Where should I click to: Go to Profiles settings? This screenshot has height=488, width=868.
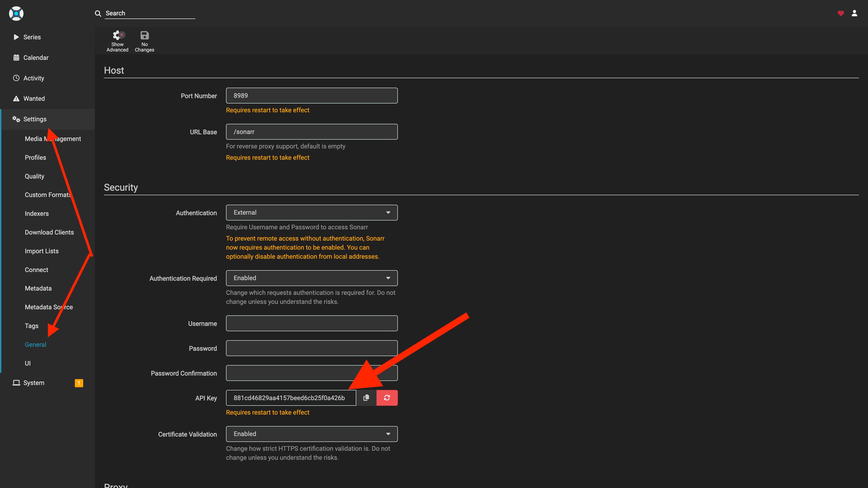click(35, 158)
